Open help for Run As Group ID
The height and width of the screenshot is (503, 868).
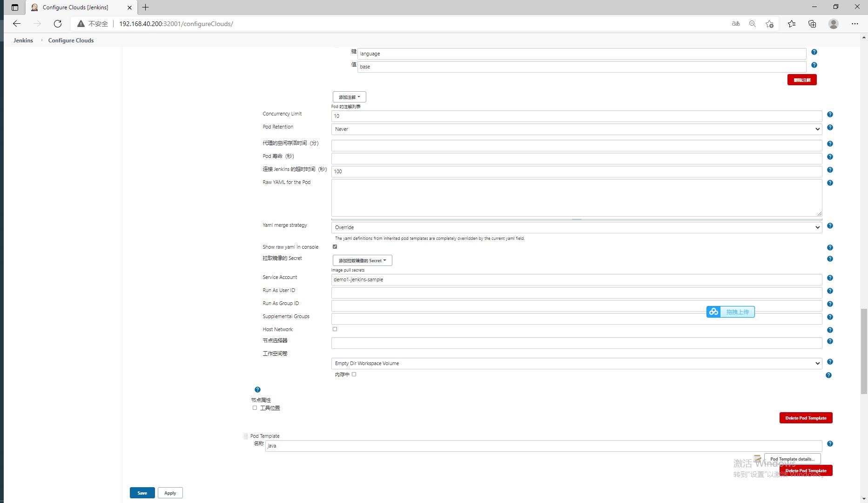pyautogui.click(x=830, y=304)
